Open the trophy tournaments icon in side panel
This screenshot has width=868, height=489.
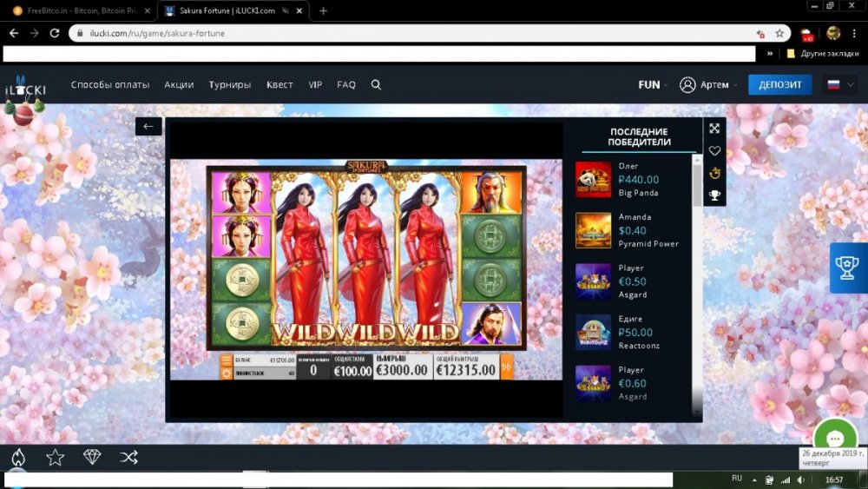[x=714, y=195]
